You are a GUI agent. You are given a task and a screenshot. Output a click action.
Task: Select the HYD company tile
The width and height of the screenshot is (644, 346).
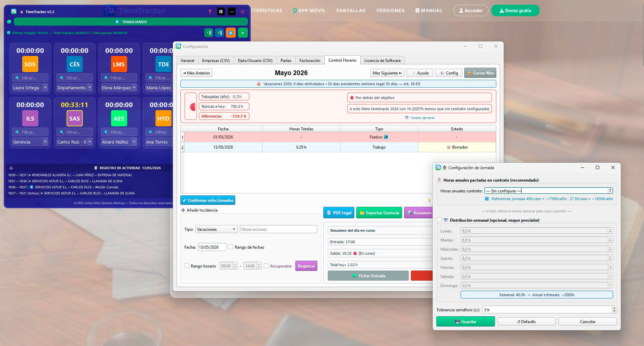164,118
